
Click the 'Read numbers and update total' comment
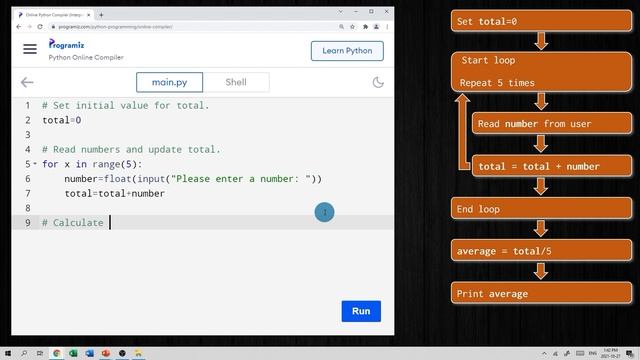point(131,149)
